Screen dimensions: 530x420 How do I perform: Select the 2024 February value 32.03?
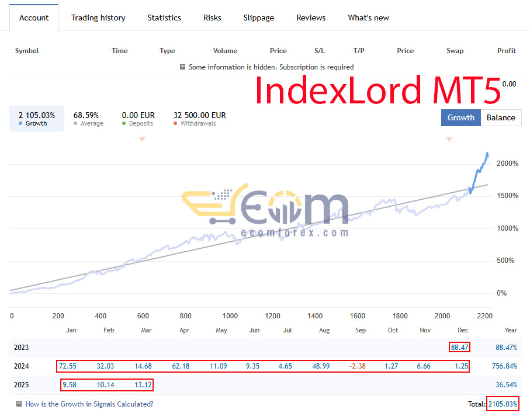105,366
